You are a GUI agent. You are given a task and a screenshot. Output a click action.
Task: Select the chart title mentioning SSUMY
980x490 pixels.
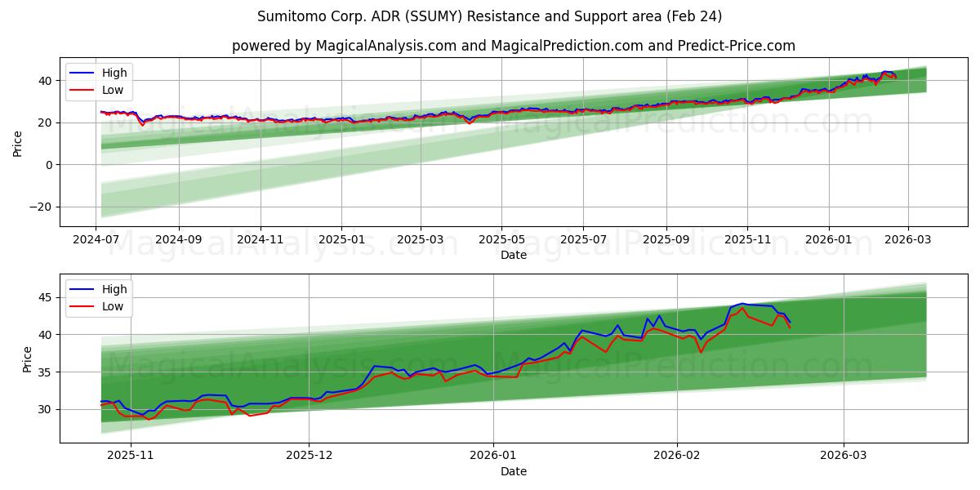click(490, 14)
